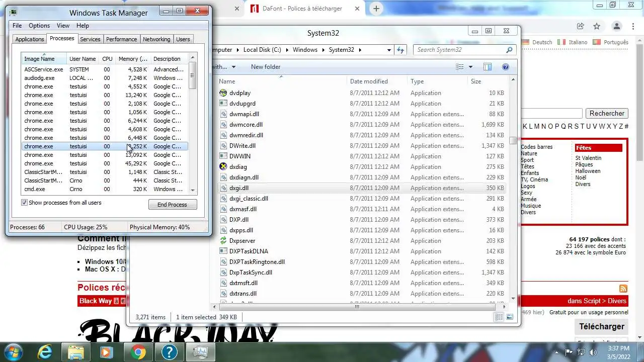Open the Windows Start orb
Screen dimensions: 644x362
coord(13,352)
